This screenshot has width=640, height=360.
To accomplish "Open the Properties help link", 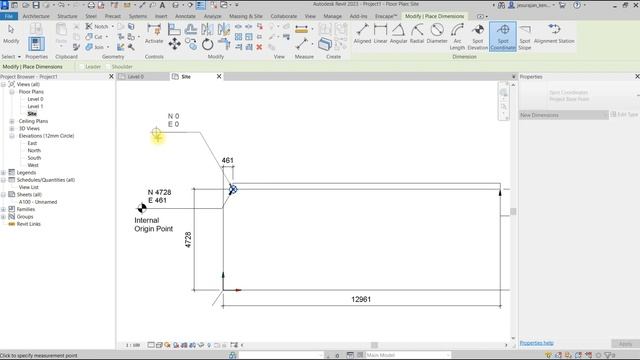I will [536, 343].
